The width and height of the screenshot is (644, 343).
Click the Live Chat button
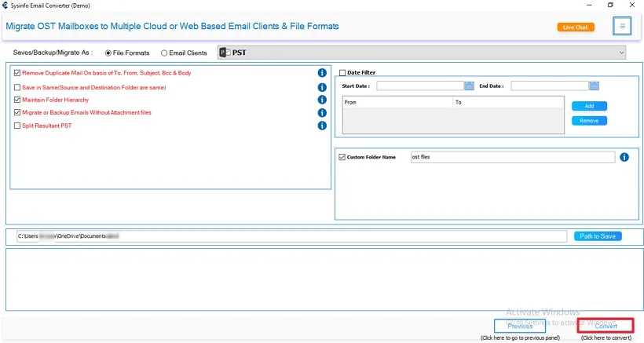[576, 27]
